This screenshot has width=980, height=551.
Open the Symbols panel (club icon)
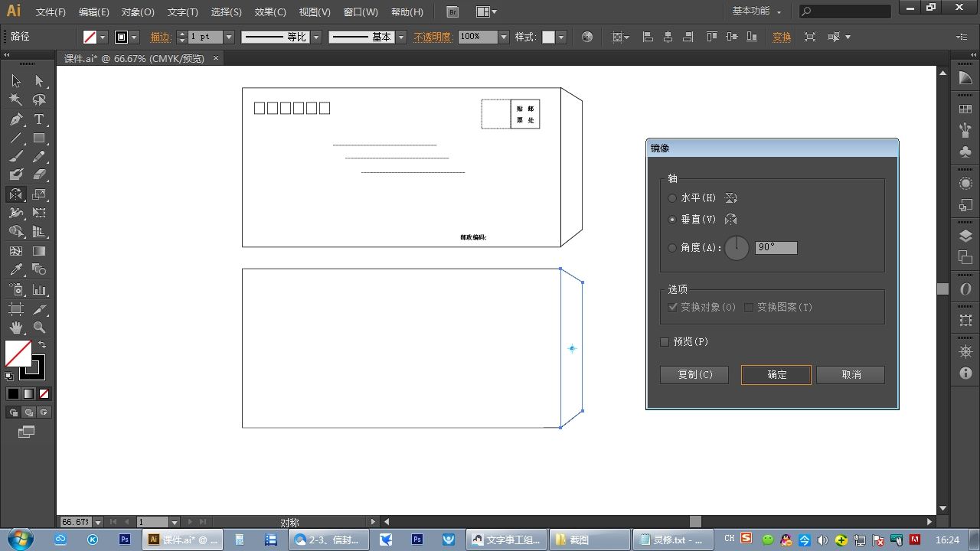965,152
